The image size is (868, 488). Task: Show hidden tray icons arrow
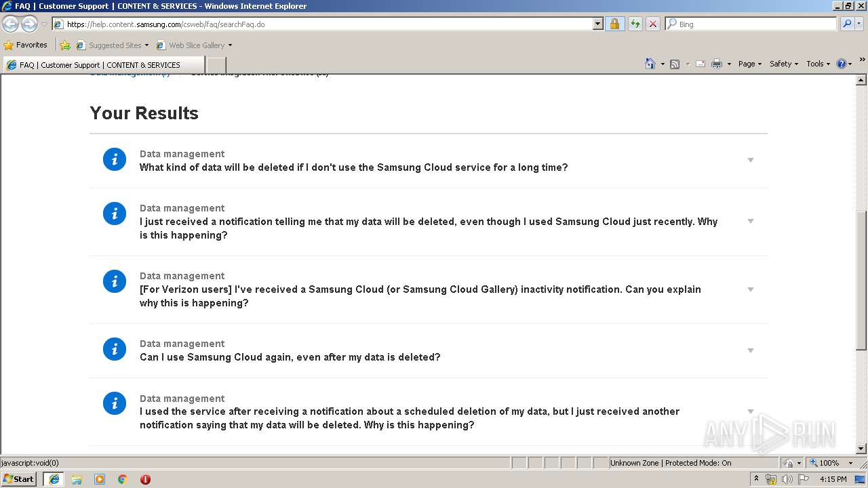pyautogui.click(x=756, y=479)
